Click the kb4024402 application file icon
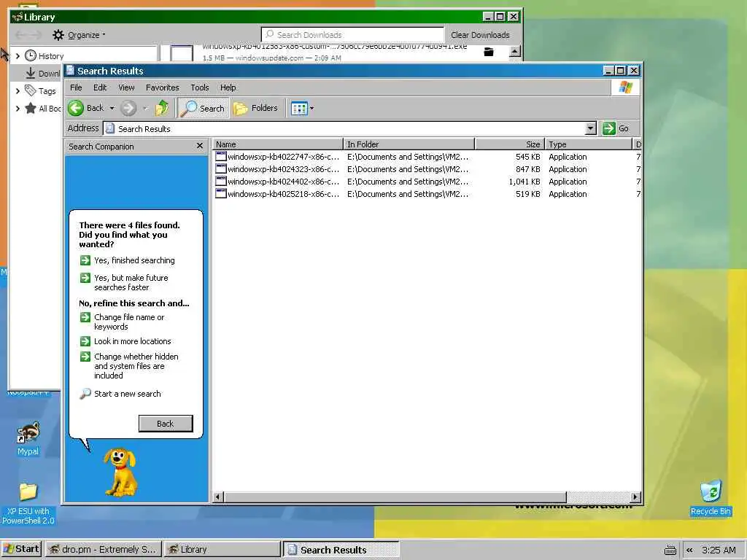The height and width of the screenshot is (560, 747). (x=220, y=182)
